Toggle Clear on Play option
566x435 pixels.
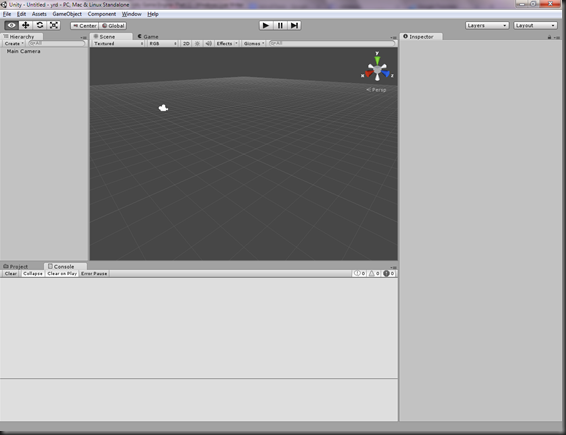(62, 274)
